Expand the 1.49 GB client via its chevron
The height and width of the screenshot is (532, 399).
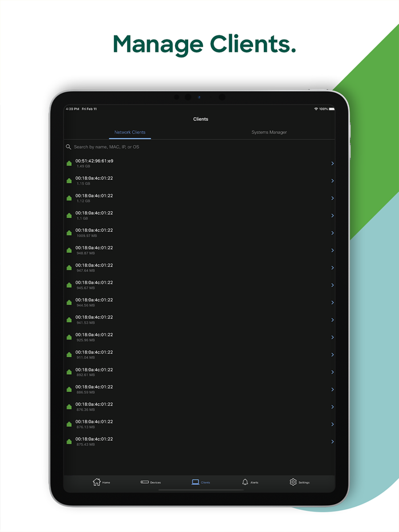(332, 163)
